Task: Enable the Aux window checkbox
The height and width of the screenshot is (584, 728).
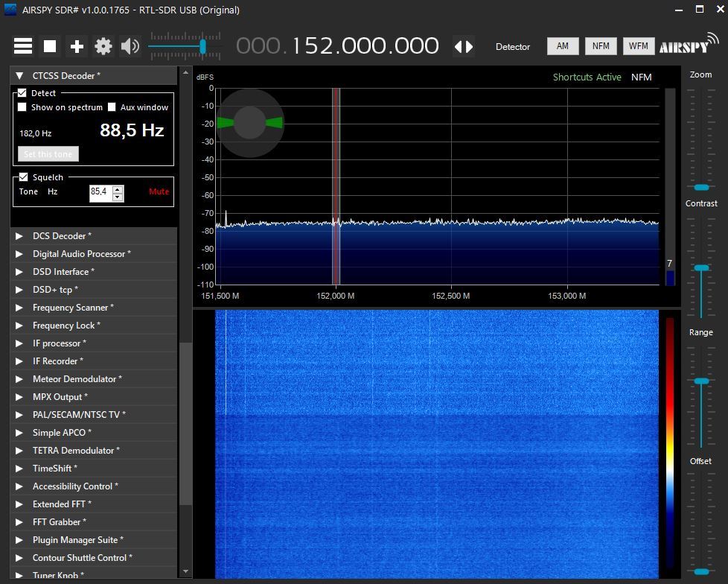Action: (112, 107)
